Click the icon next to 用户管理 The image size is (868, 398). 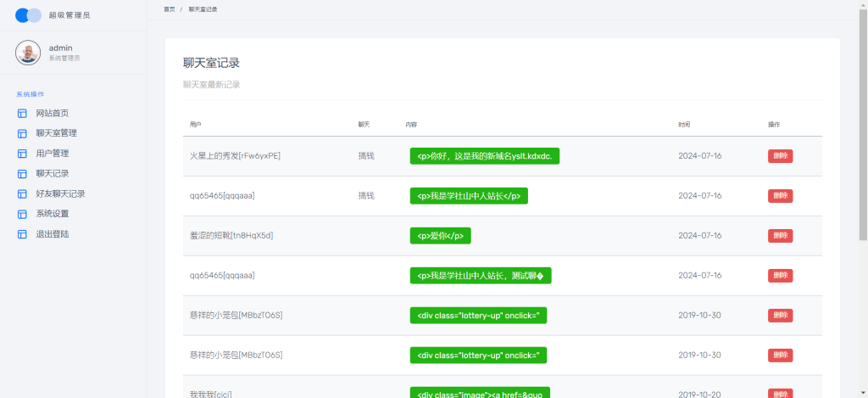pyautogui.click(x=22, y=154)
